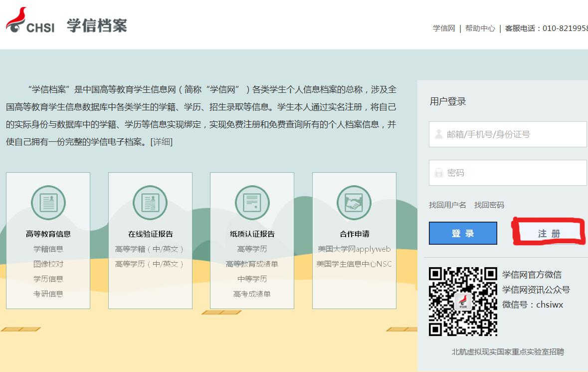Click the WeChat QR code image

click(x=463, y=302)
